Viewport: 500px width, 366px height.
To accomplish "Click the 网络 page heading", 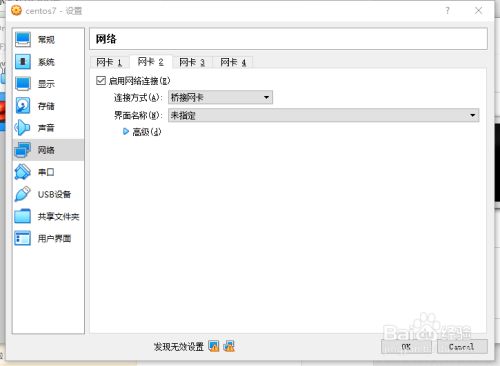I will tap(106, 39).
